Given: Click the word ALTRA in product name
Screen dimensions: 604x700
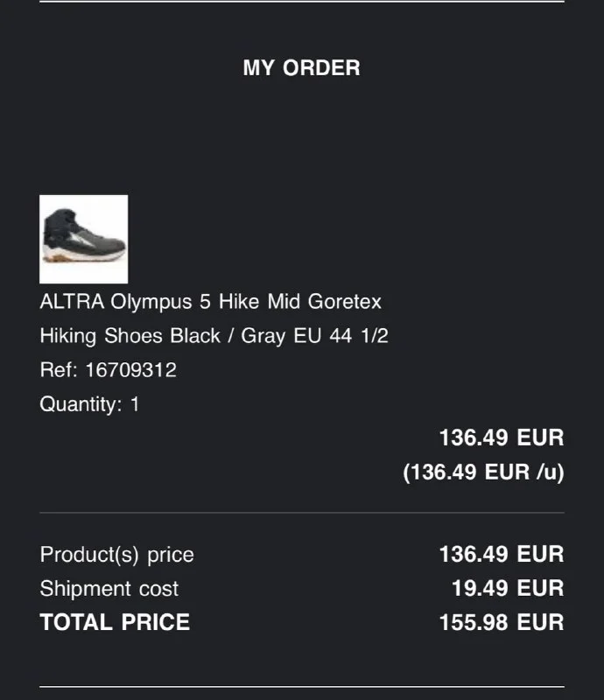Looking at the screenshot, I should [x=72, y=302].
